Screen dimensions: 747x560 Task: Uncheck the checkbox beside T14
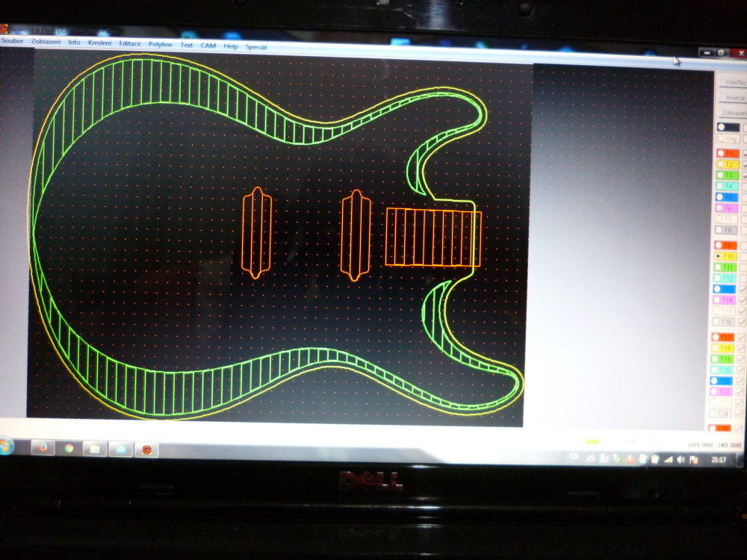tap(742, 299)
